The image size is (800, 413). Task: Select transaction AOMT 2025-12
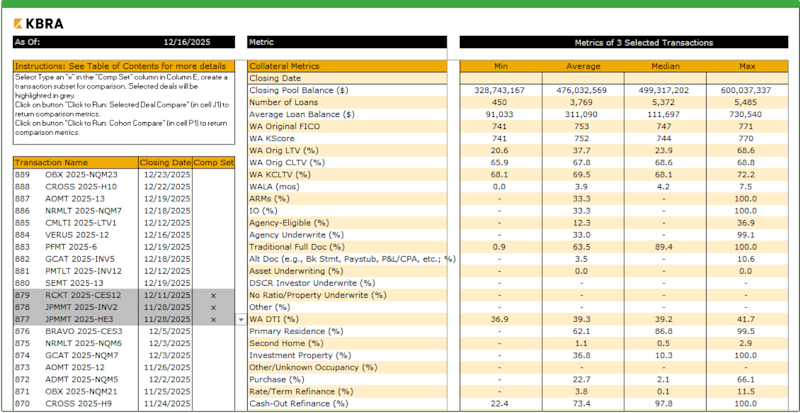76,368
